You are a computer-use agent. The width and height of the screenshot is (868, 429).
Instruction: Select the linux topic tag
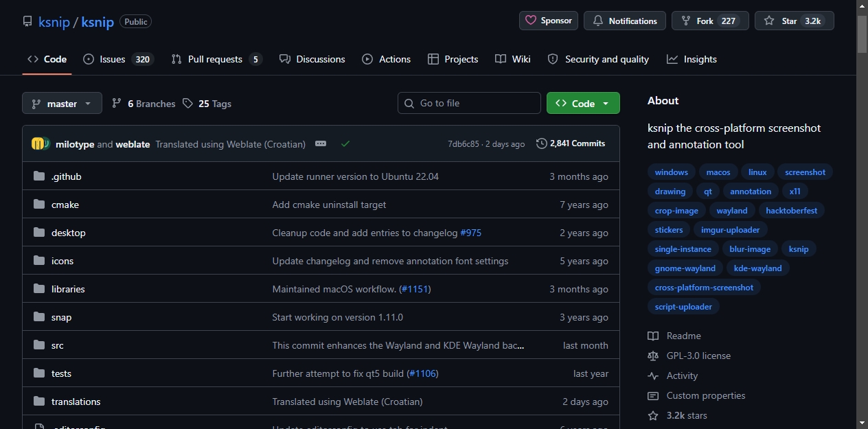758,172
